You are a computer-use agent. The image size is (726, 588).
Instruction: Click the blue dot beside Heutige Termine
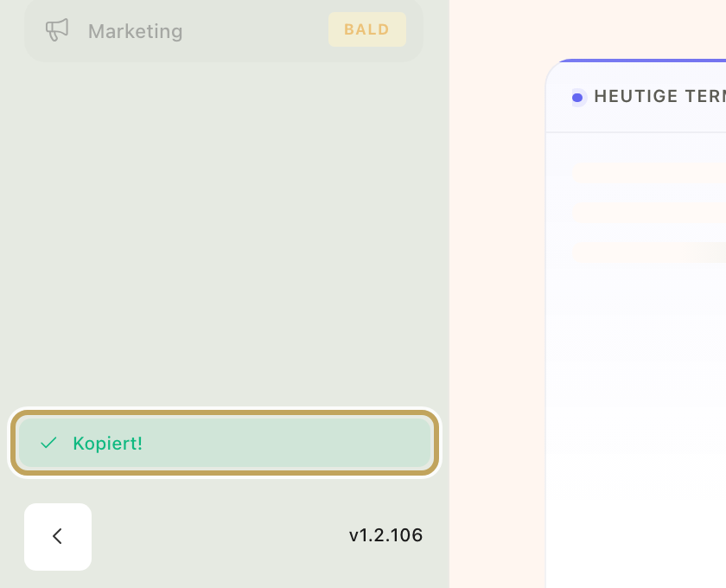point(577,98)
